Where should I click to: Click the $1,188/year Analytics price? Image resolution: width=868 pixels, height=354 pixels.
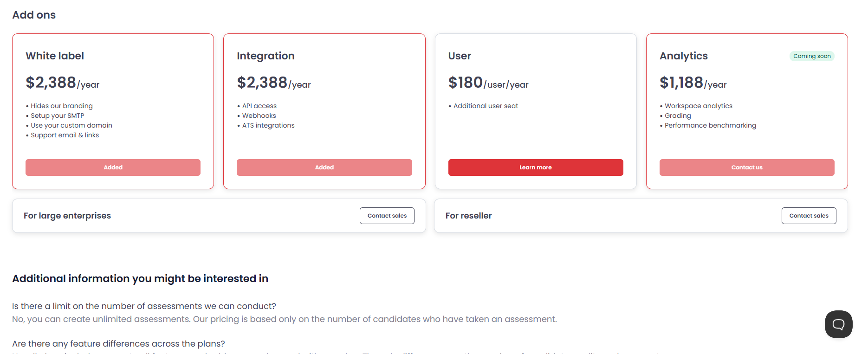pos(693,83)
